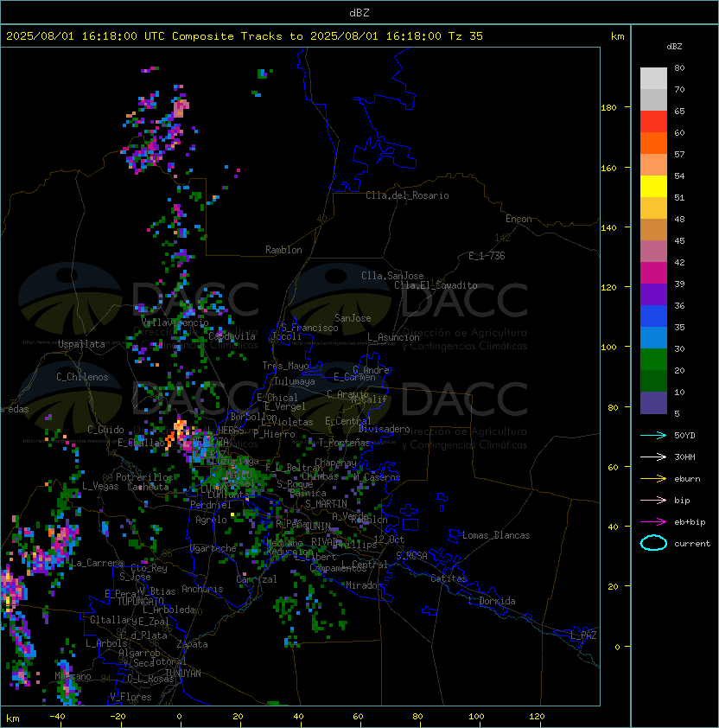Click the Lomas_Blancas map label
This screenshot has width=719, height=728.
tap(496, 535)
